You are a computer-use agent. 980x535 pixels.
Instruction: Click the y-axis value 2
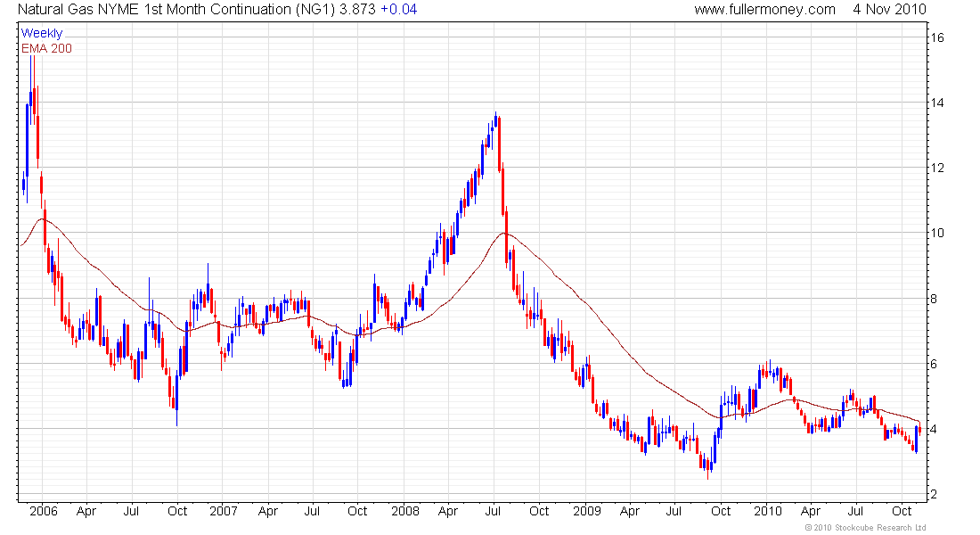tap(934, 494)
